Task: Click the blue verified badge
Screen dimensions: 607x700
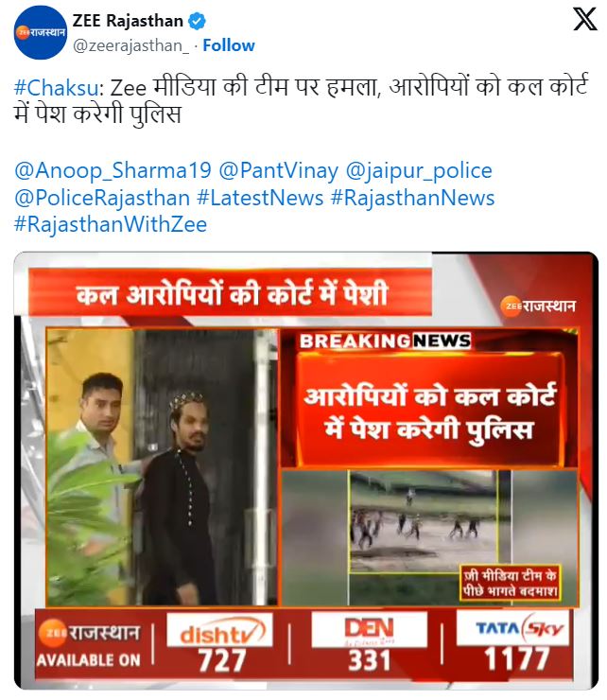Action: tap(197, 21)
